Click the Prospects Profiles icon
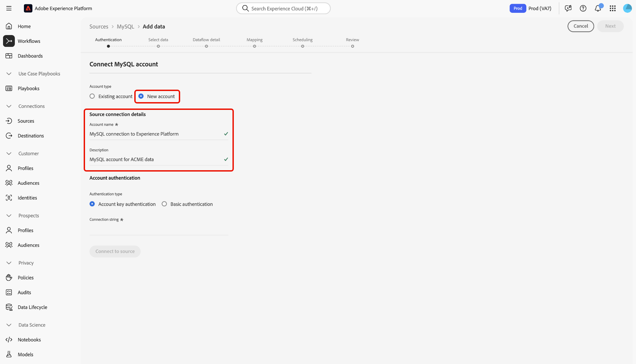This screenshot has width=636, height=364. pos(9,231)
